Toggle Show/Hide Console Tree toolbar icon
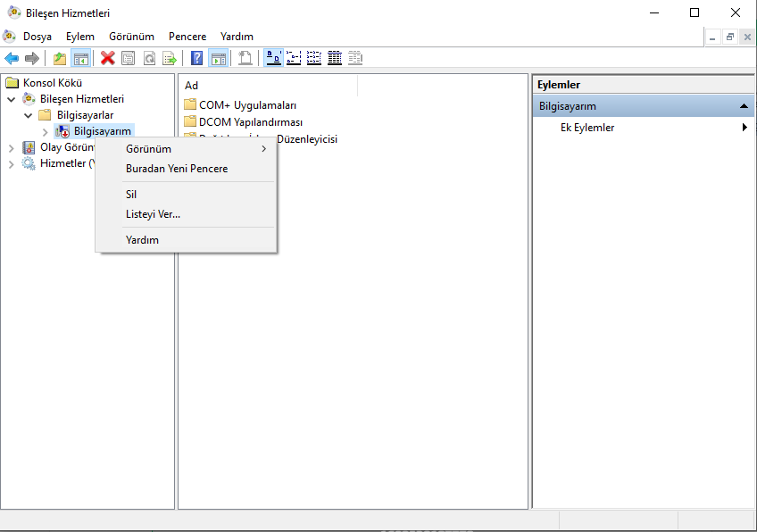 coord(80,58)
